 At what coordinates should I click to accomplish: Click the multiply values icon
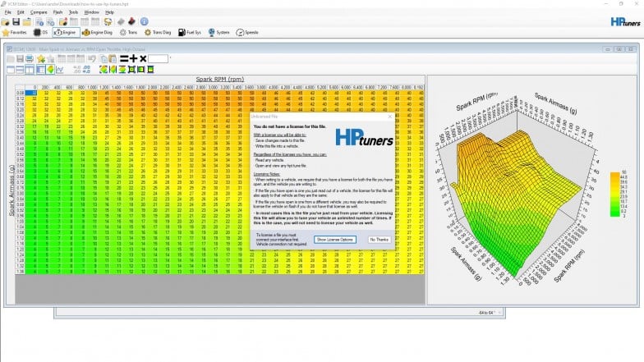click(143, 59)
